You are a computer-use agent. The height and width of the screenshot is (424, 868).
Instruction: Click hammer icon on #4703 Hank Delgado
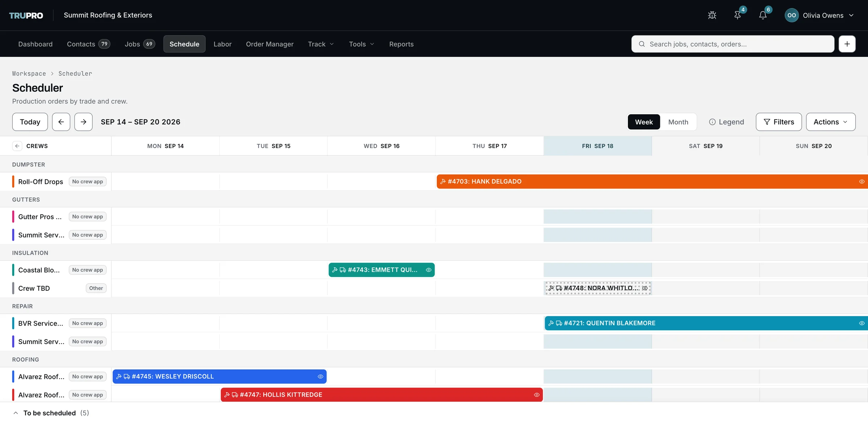click(443, 181)
